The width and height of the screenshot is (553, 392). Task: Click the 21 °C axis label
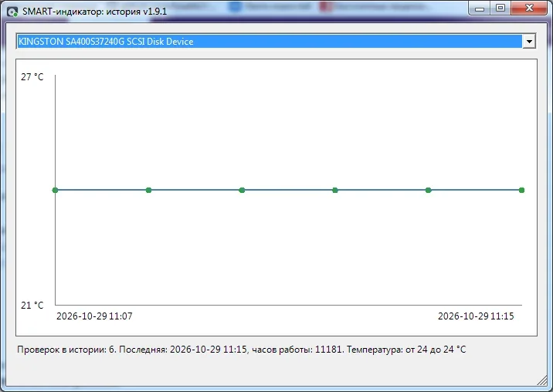tap(32, 306)
